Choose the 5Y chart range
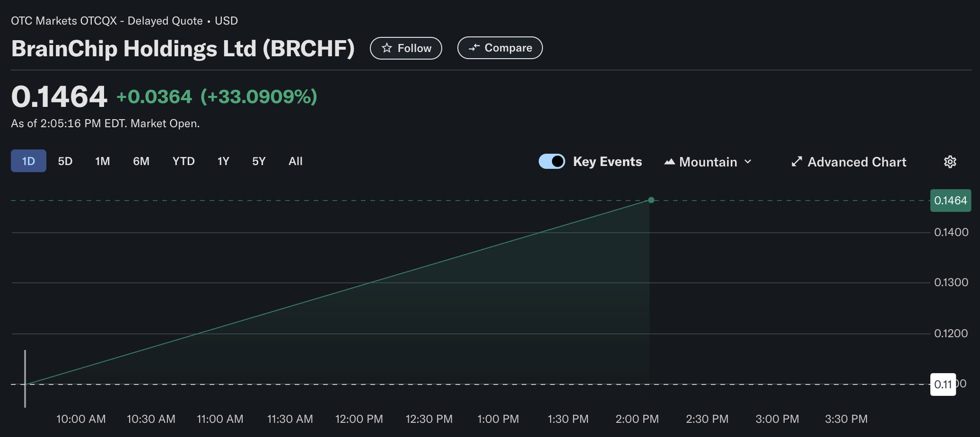This screenshot has height=437, width=980. coord(259,161)
